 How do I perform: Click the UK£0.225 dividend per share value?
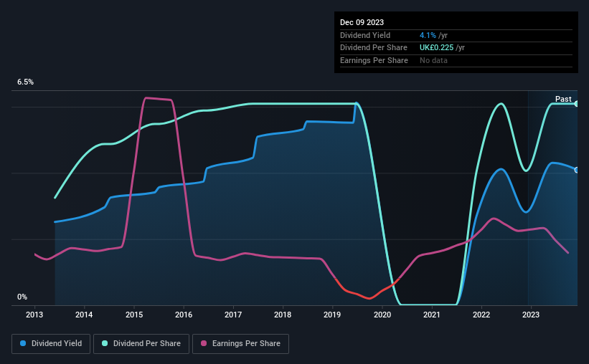[x=436, y=48]
